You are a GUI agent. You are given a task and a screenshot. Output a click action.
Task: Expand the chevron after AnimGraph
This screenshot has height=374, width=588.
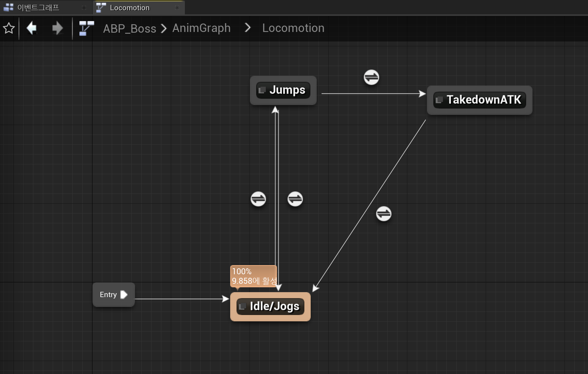pyautogui.click(x=247, y=28)
